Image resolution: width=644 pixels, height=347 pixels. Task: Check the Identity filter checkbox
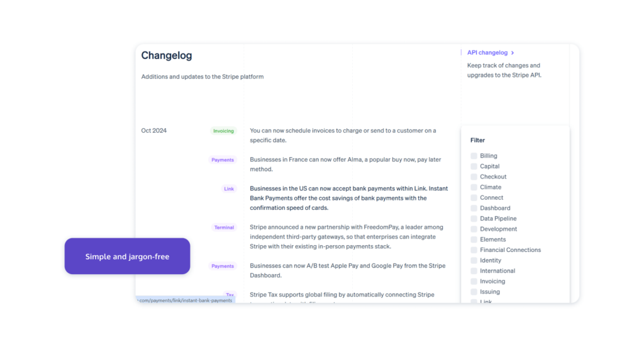[474, 260]
